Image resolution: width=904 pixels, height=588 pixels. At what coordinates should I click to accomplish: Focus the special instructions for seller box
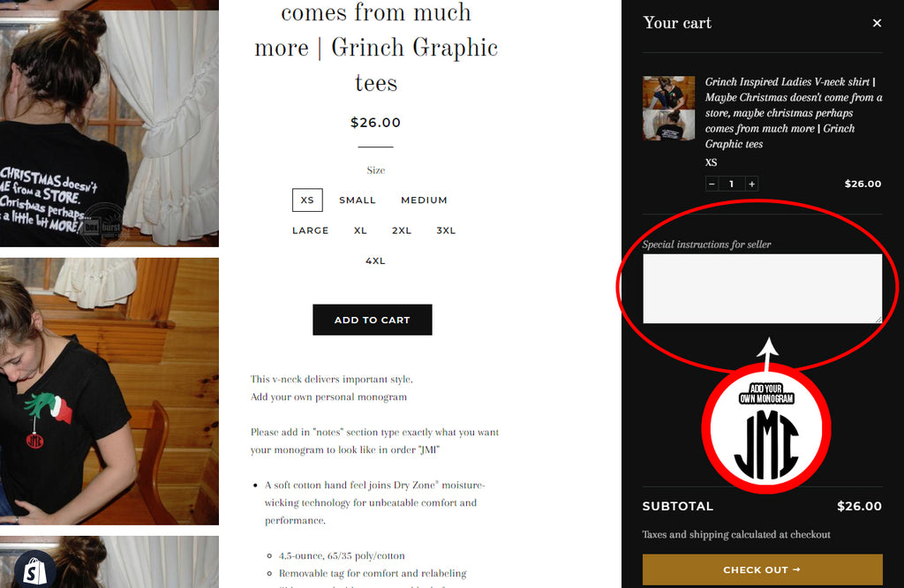click(x=762, y=288)
